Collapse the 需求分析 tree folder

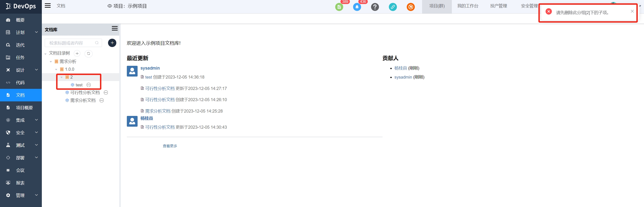click(51, 62)
